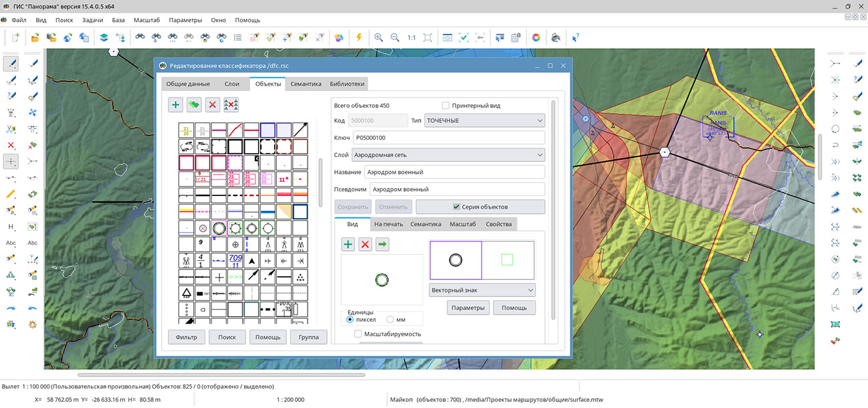Screen dimensions: 868x408
Task: Enable the Принтерный вид checkbox
Action: (x=446, y=106)
